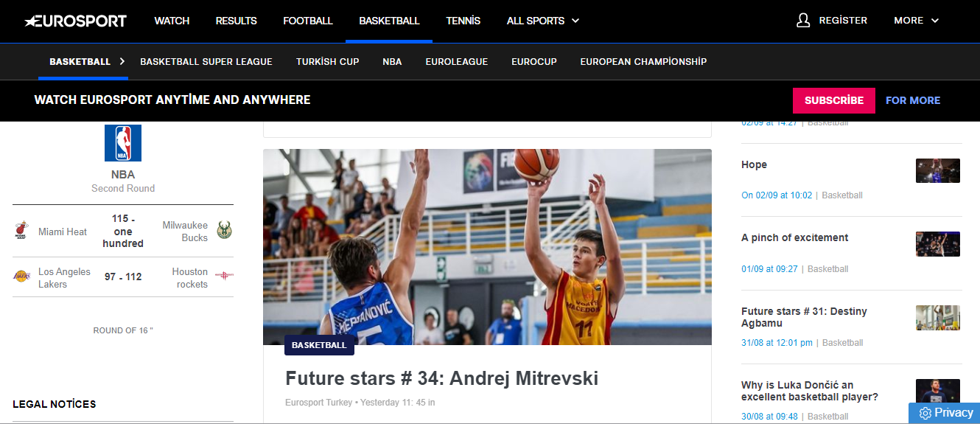Click the Register user profile icon
Image resolution: width=980 pixels, height=424 pixels.
coord(803,21)
